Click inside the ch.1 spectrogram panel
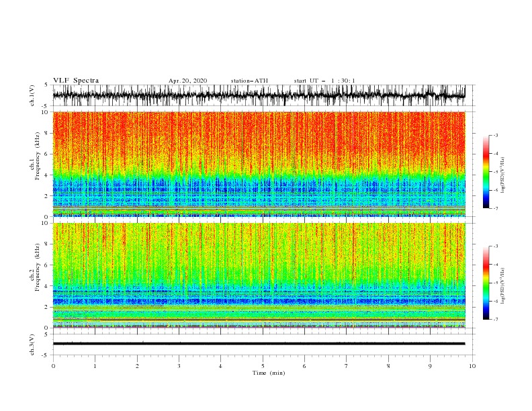 tap(259, 164)
